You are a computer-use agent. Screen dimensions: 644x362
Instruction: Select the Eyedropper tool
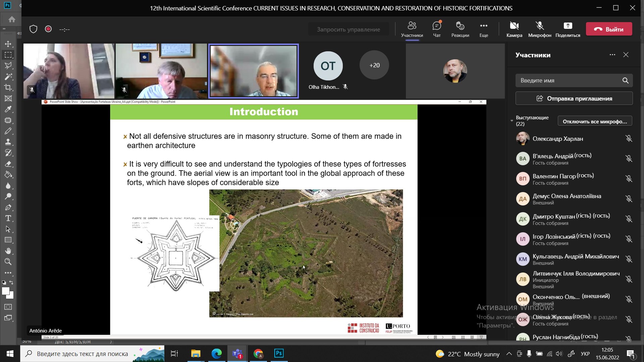click(x=8, y=109)
